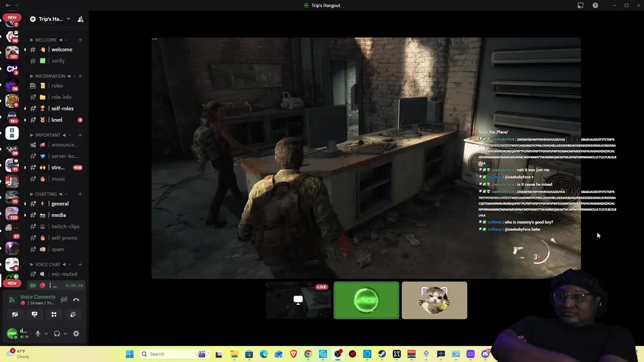Screen dimensions: 644x362
Task: Select the LIVE stream tile
Action: [x=298, y=301]
